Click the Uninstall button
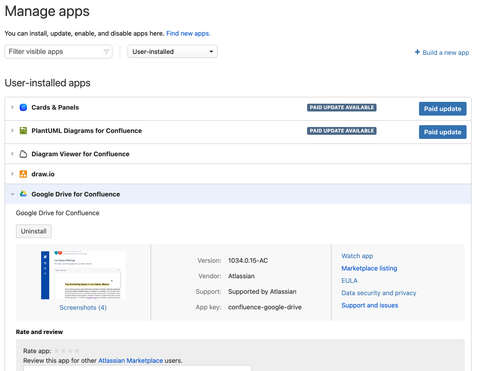The image size is (483, 371). [34, 231]
